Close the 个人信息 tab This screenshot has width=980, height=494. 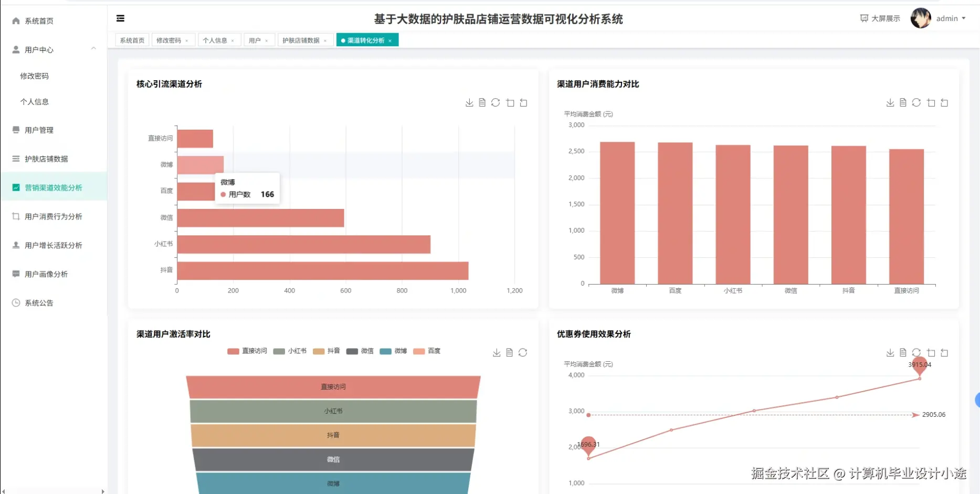click(233, 41)
